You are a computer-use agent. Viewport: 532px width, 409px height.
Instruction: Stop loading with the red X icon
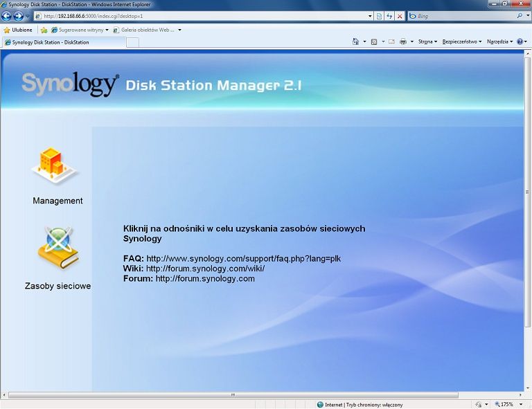tap(400, 16)
